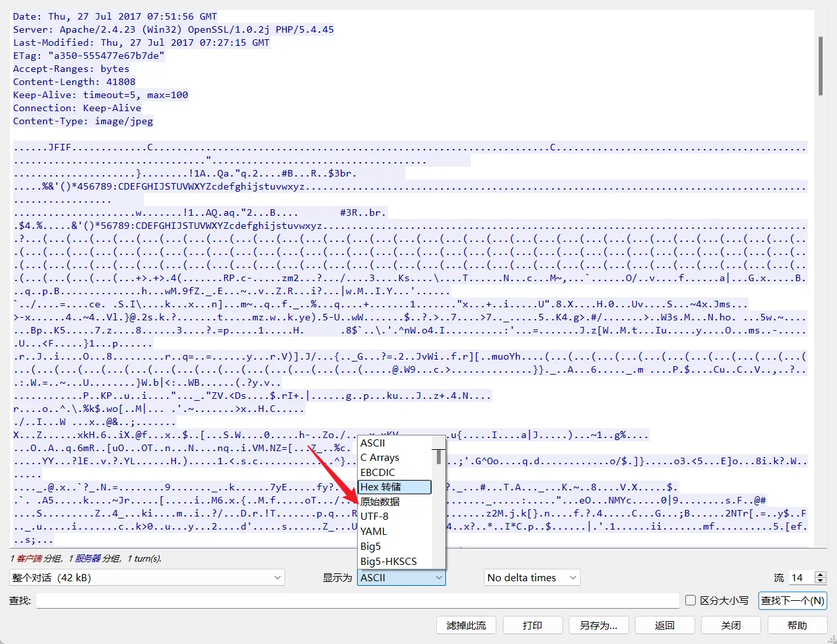Open the 'No delta times' dropdown
This screenshot has height=644, width=837.
(532, 578)
